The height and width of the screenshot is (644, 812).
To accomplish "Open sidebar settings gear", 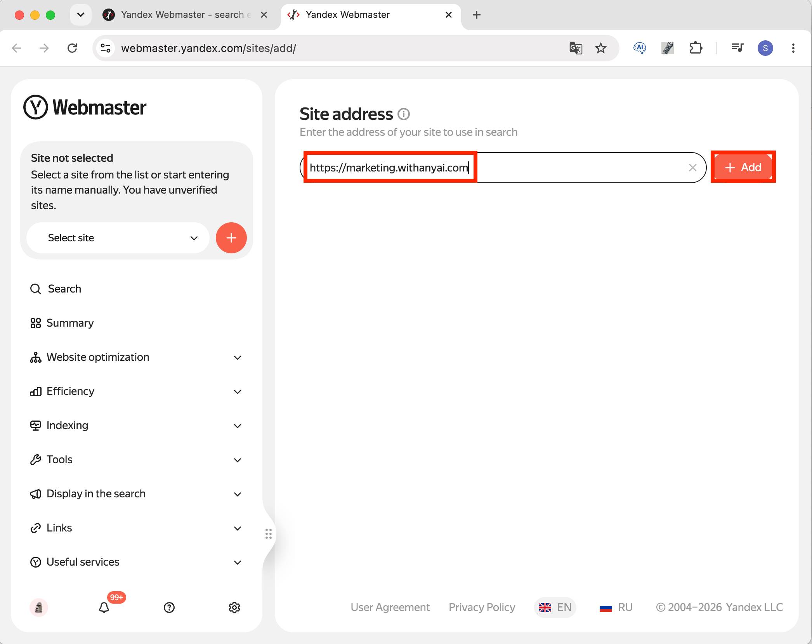I will [x=234, y=607].
